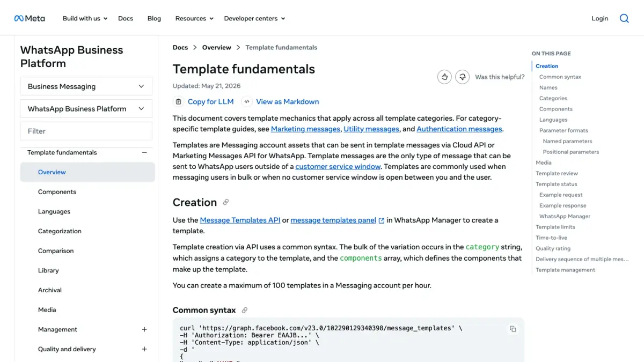Copy the Common syntax heading anchor icon
The image size is (644, 362).
(x=245, y=310)
